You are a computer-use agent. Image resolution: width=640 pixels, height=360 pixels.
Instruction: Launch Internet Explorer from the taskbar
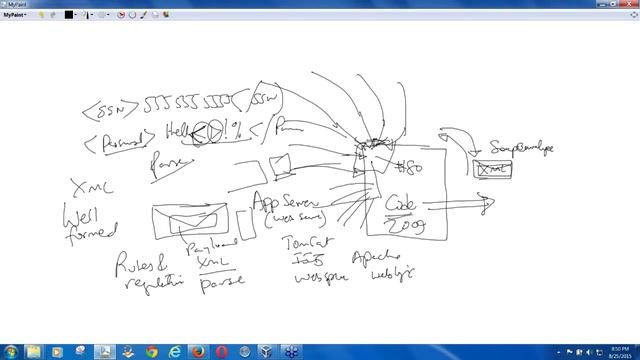(x=175, y=352)
